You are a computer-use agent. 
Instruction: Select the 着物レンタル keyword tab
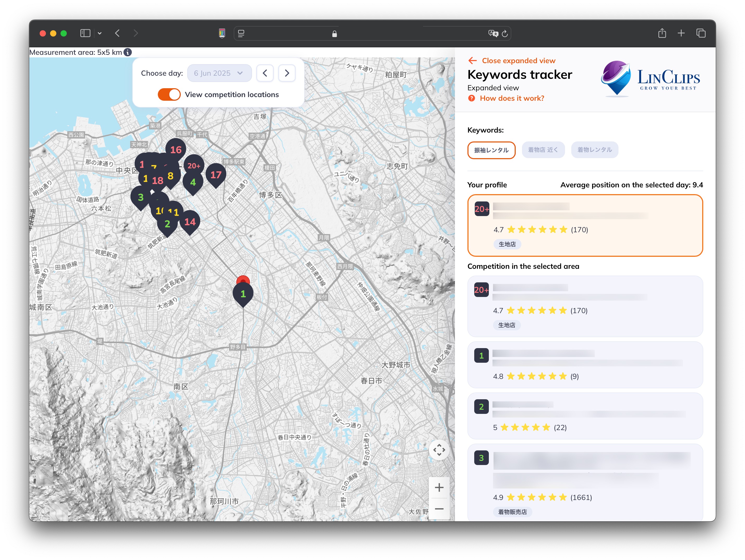pos(594,150)
